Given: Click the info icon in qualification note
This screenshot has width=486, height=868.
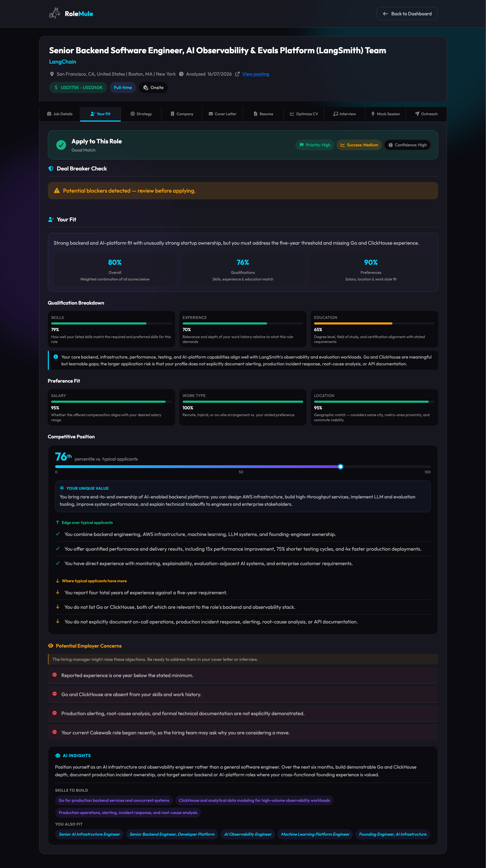Looking at the screenshot, I should point(56,357).
